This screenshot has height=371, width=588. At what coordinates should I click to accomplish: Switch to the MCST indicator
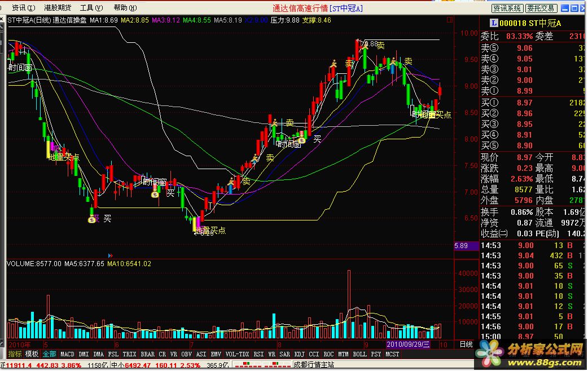tap(392, 354)
